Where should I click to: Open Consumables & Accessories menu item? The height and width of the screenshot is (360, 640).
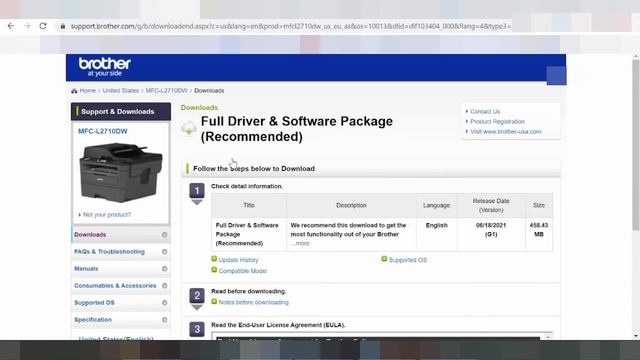121,286
